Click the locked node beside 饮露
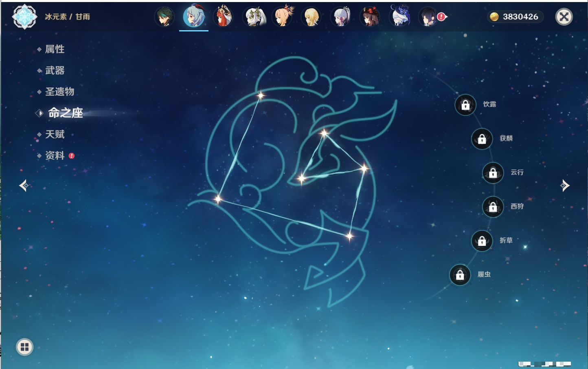Viewport: 588px width, 369px height. (x=465, y=105)
